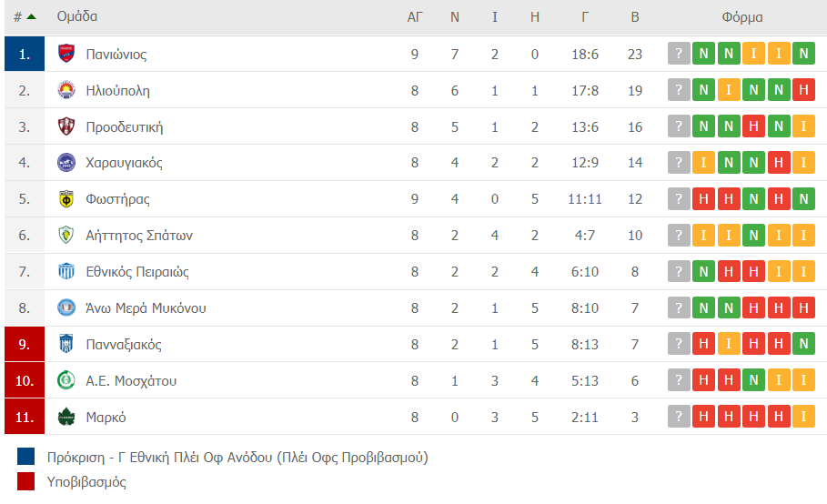Viewport: 827px width, 504px height.
Task: Click Πανναξιακός green Ν win form badge
Action: pos(803,344)
